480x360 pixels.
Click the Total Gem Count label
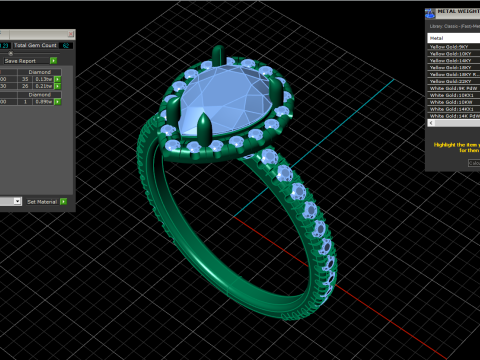[x=35, y=45]
